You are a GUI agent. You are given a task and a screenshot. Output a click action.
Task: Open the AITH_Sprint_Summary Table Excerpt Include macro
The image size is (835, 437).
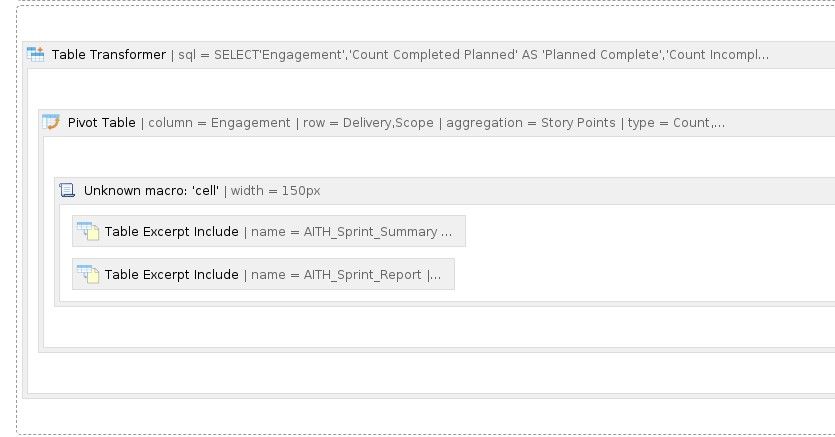coord(171,232)
